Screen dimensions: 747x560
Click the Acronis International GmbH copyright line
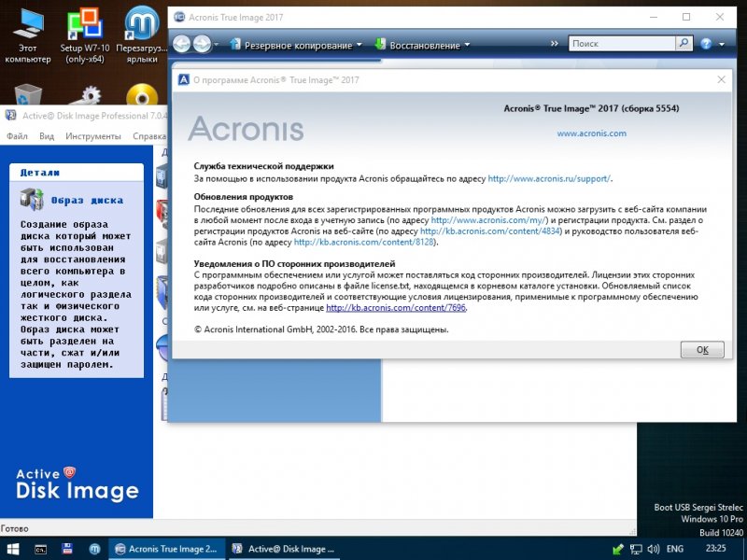coord(321,329)
